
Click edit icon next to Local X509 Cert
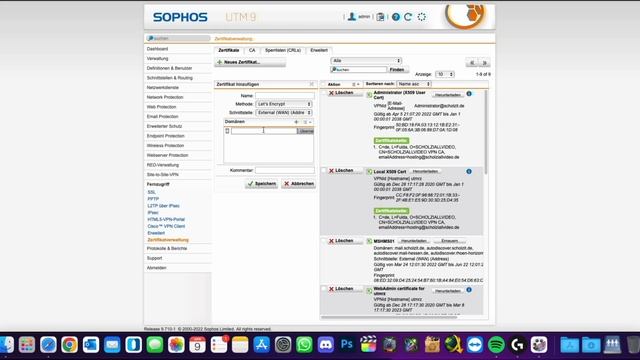[x=369, y=172]
